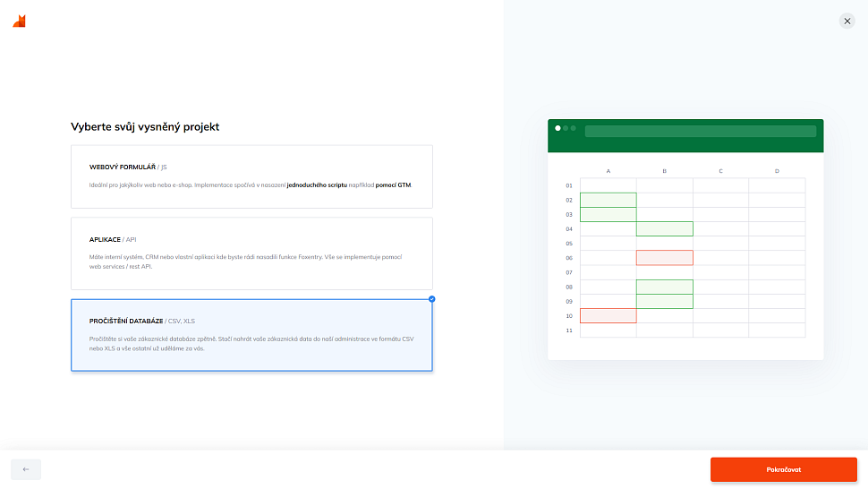Viewport: 868px width, 489px height.
Task: Click the white dot in the preview window header
Action: coord(558,128)
